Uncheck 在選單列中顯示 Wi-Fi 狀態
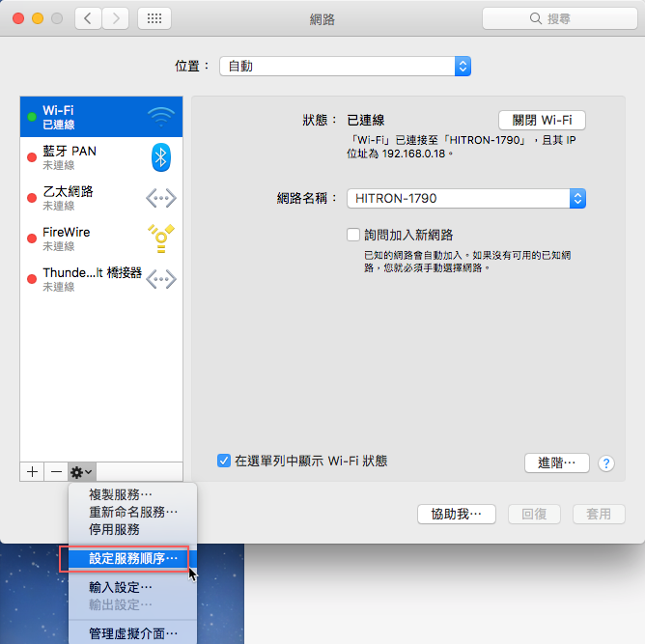The image size is (645, 644). coord(224,461)
